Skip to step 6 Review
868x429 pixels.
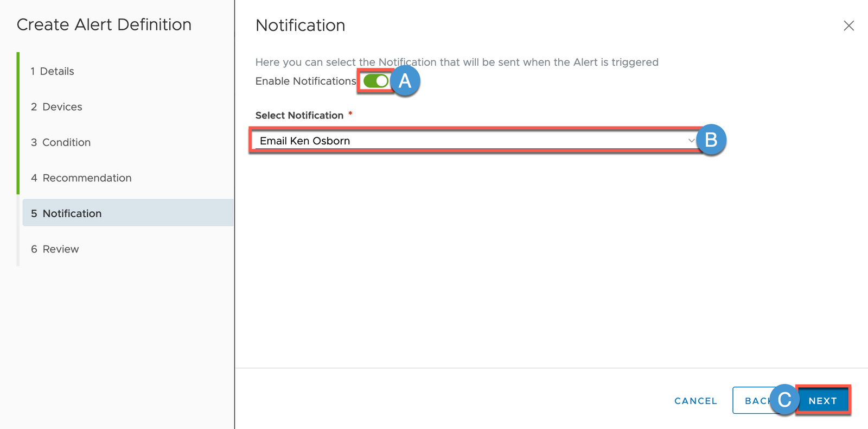[x=55, y=249]
